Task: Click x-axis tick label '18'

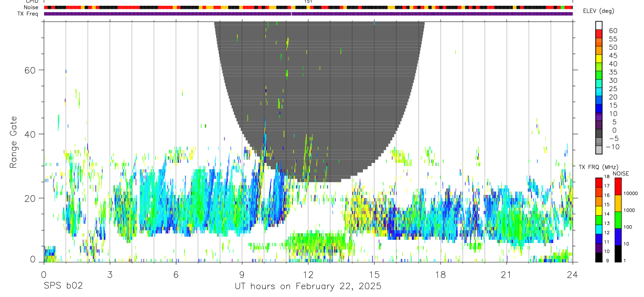Action: tap(440, 274)
